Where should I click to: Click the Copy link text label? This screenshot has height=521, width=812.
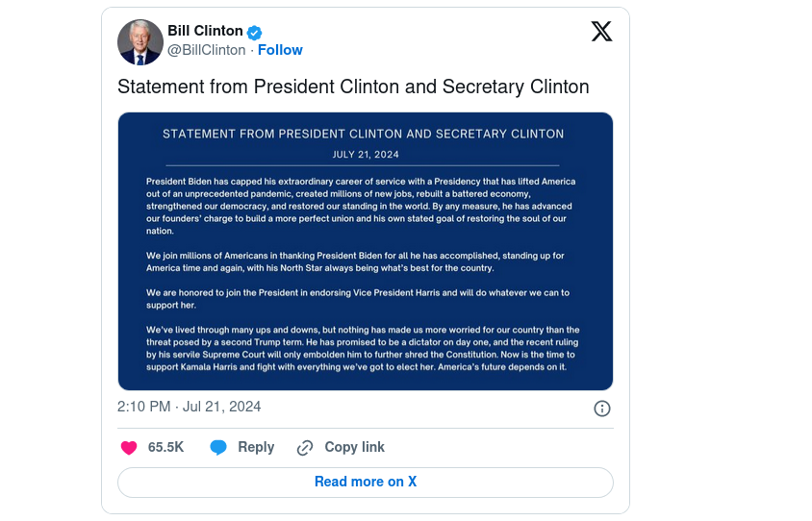pyautogui.click(x=354, y=447)
